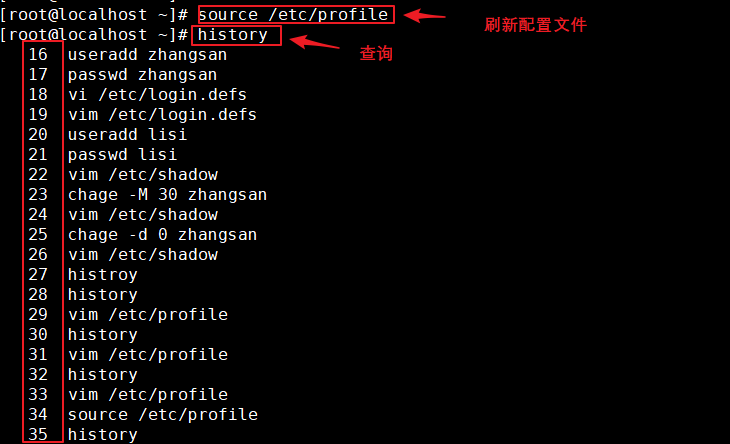This screenshot has width=730, height=444.
Task: Click the red '刷新配置文件' annotation
Action: (x=535, y=25)
